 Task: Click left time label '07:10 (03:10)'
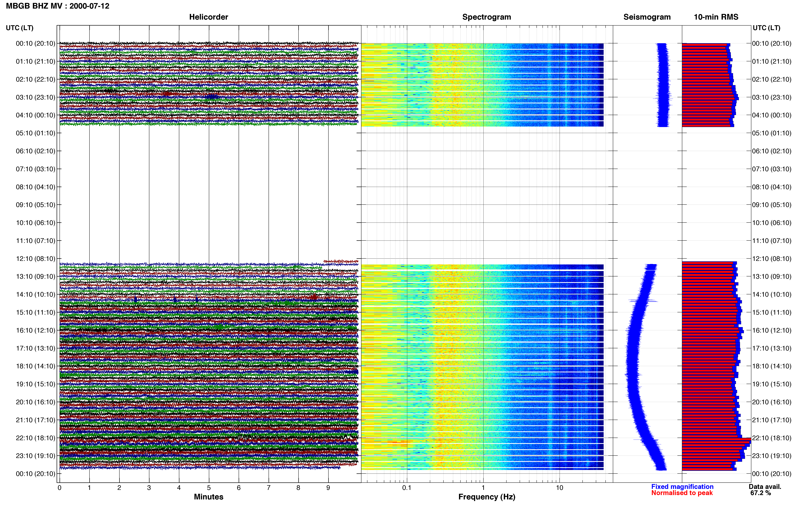tap(36, 169)
